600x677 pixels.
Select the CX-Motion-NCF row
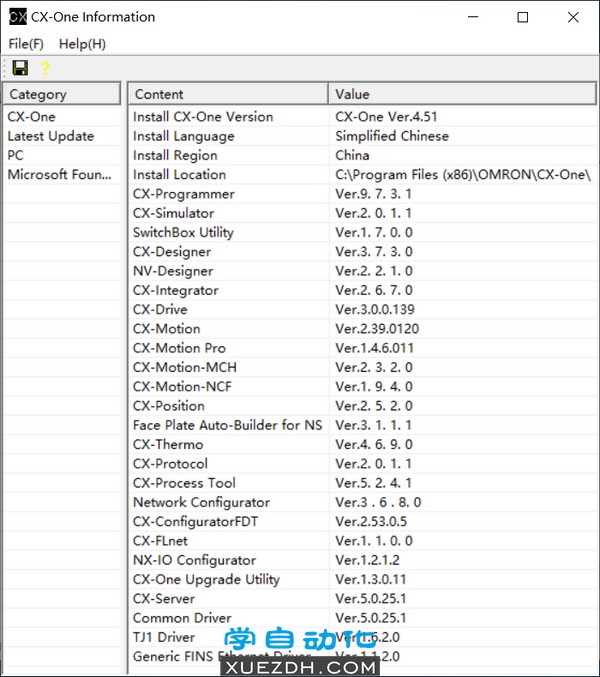click(363, 386)
